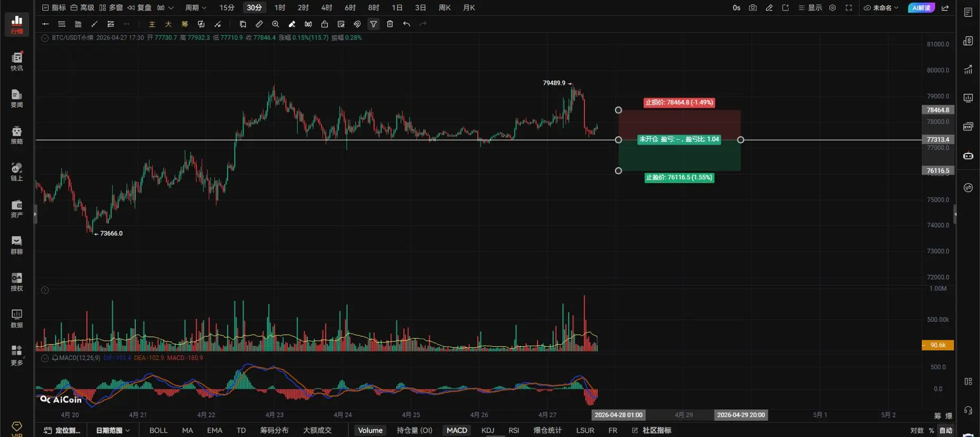The height and width of the screenshot is (437, 980).
Task: Select the eraser tool in drawing toolbar
Action: [x=292, y=24]
